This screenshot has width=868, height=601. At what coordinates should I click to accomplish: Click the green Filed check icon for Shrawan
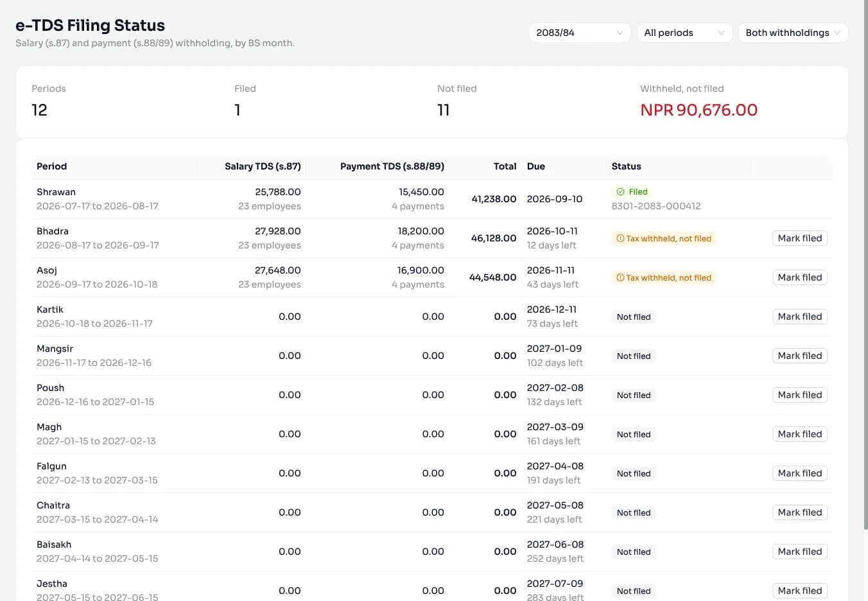[x=620, y=192]
